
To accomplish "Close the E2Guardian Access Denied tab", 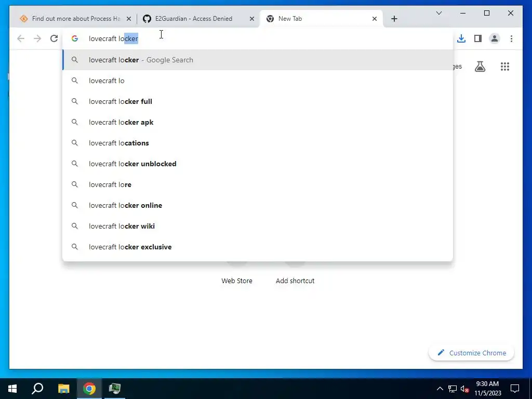I will [252, 19].
